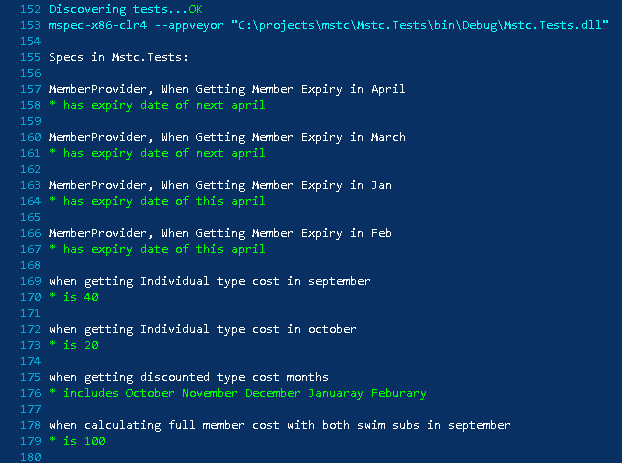Image resolution: width=622 pixels, height=463 pixels.
Task: Click the mspec-x86-clr4 command line
Action: coord(328,25)
